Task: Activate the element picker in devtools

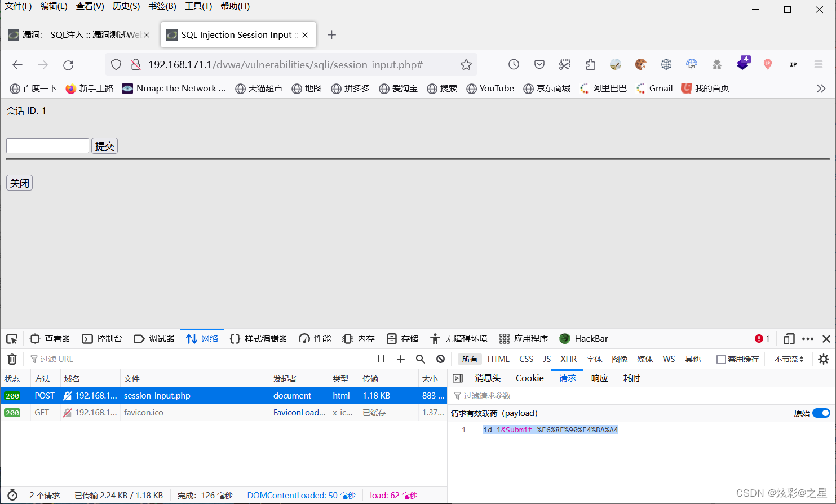Action: tap(12, 339)
